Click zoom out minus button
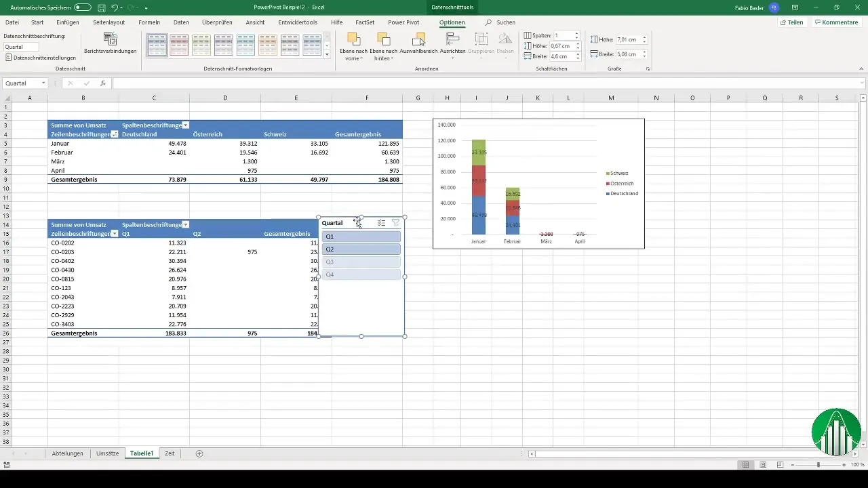868x488 pixels. pos(792,464)
